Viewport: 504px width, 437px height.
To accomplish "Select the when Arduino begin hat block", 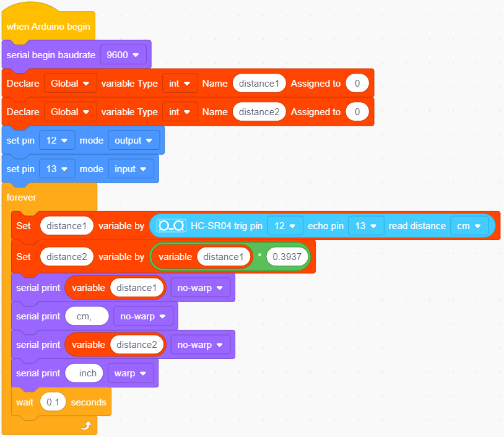I will 48,27.
